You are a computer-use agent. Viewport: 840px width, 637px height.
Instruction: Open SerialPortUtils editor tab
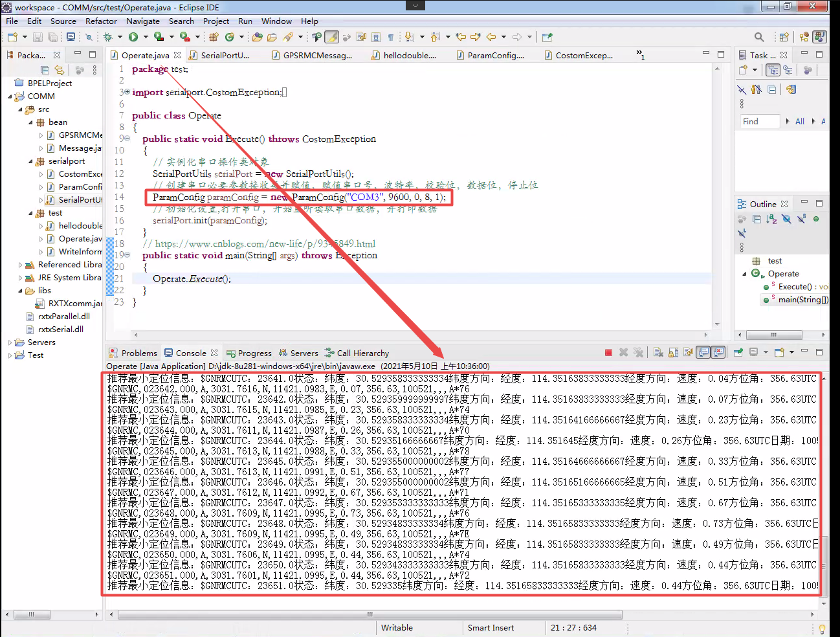tap(219, 55)
